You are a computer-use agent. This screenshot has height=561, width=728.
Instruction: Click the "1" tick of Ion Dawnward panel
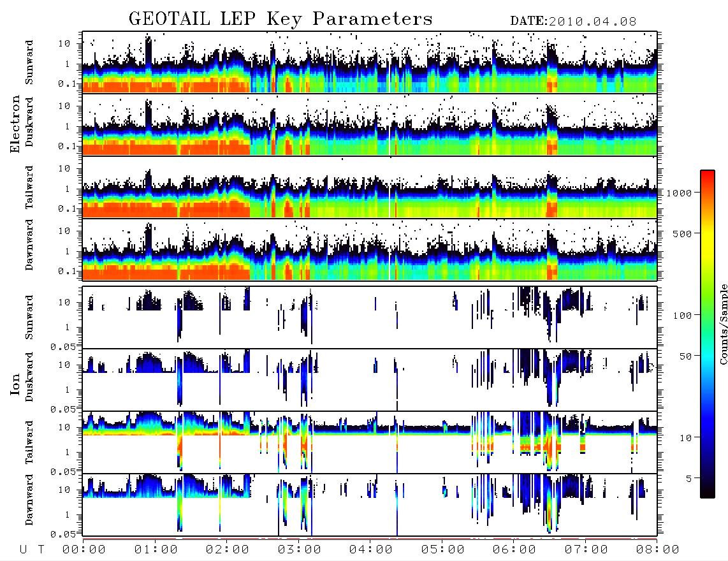point(68,514)
